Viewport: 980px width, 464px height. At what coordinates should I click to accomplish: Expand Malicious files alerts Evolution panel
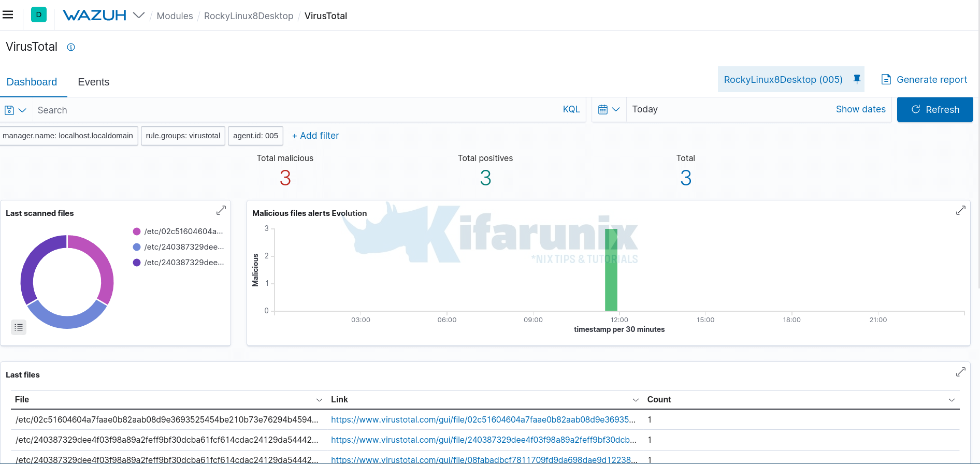961,210
